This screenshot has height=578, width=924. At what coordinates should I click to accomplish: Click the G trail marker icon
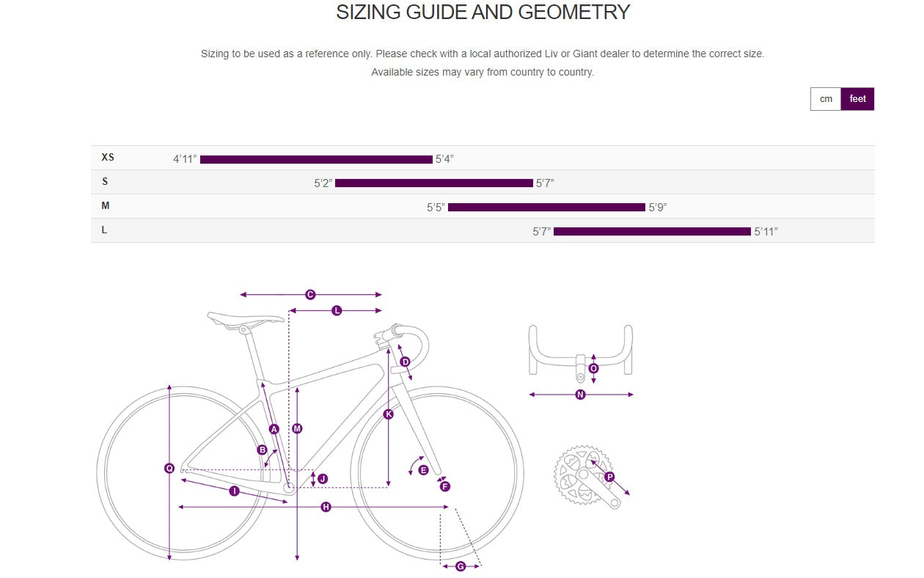point(461,566)
